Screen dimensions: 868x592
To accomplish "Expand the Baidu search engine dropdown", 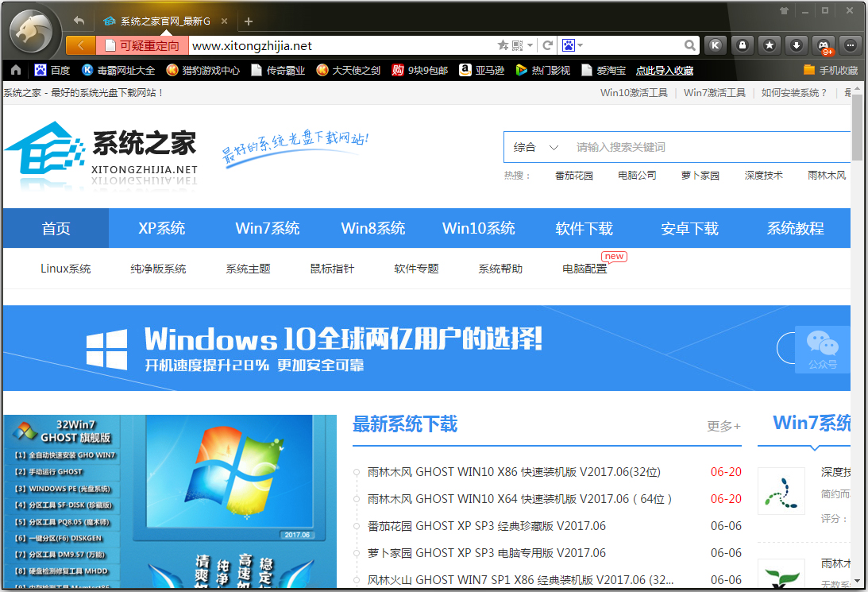I will 581,46.
